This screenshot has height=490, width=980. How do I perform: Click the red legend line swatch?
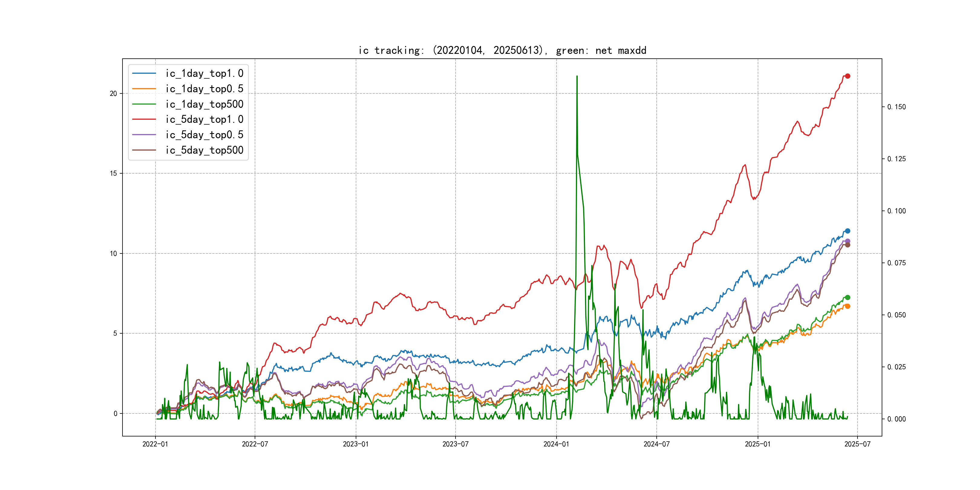144,119
